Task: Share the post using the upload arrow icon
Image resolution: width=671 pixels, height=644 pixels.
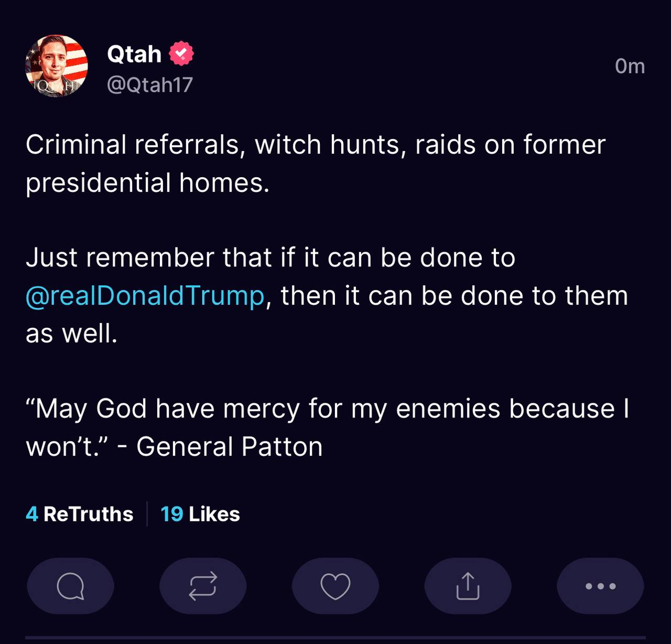Action: click(468, 586)
